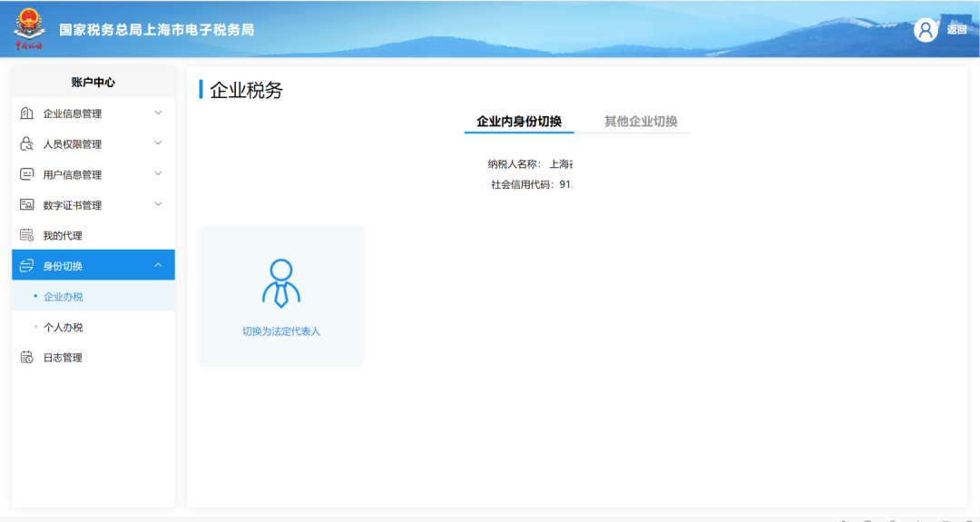Viewport: 980px width, 522px height.
Task: Click the 人员权限管理 lock icon
Action: (x=27, y=143)
